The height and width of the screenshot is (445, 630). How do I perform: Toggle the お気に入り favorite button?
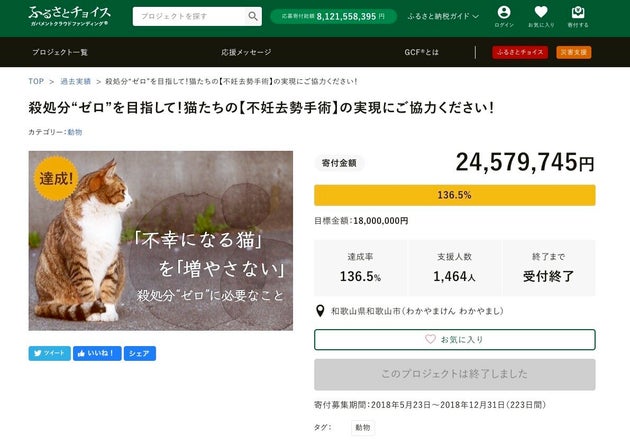point(454,339)
